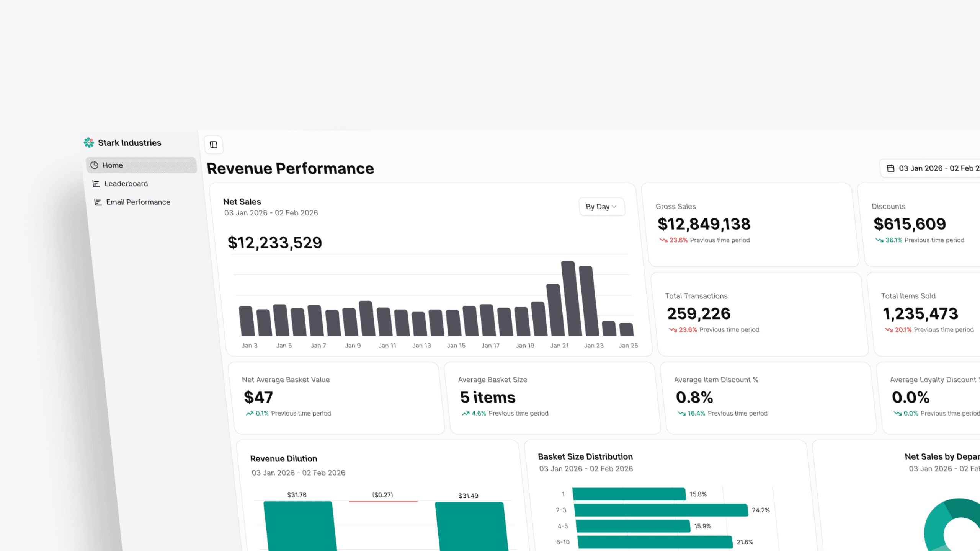The width and height of the screenshot is (980, 551).
Task: Open Email Performance in sidebar
Action: point(138,202)
